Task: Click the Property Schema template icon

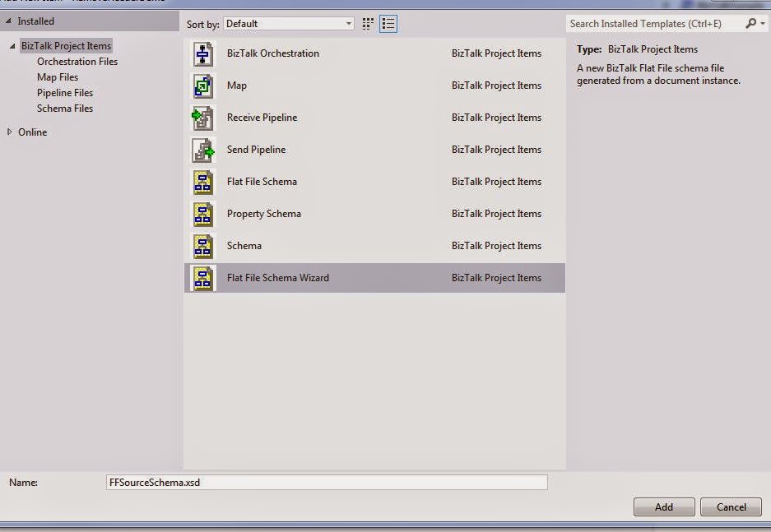Action: pyautogui.click(x=202, y=214)
